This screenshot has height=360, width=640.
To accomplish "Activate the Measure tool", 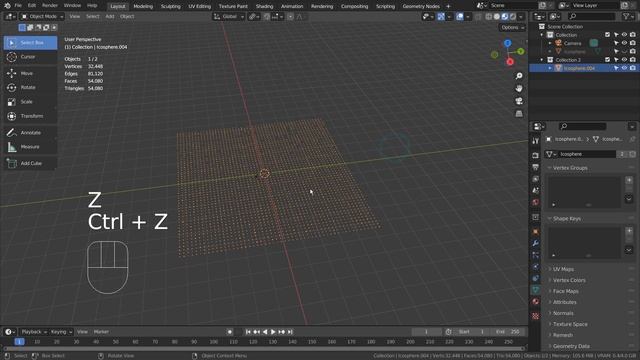I will click(31, 147).
